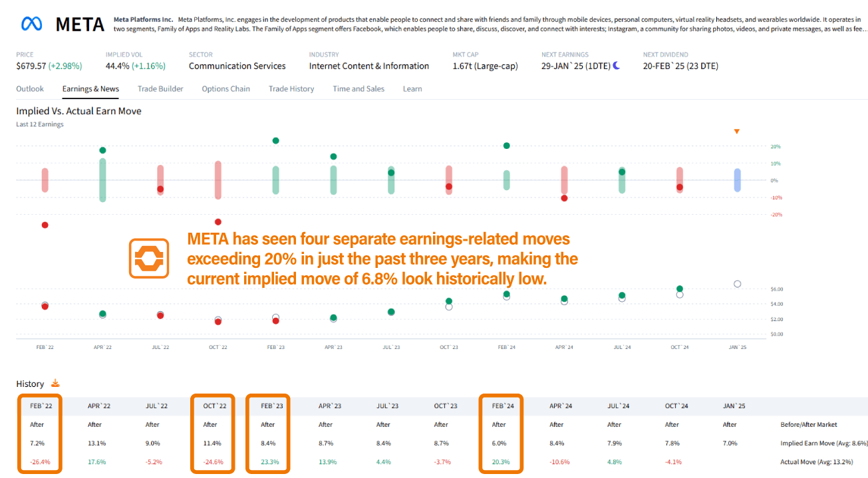Click the green actual move dot for FEB`24

point(507,146)
